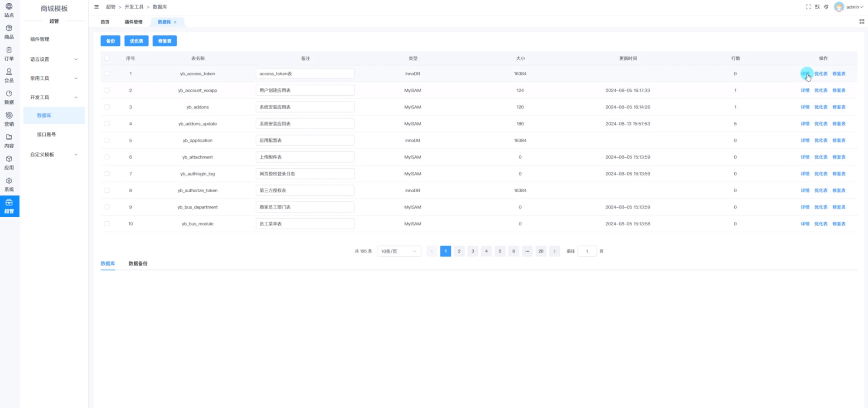This screenshot has height=408, width=868.
Task: Select the yb_addons row checkbox
Action: 107,107
